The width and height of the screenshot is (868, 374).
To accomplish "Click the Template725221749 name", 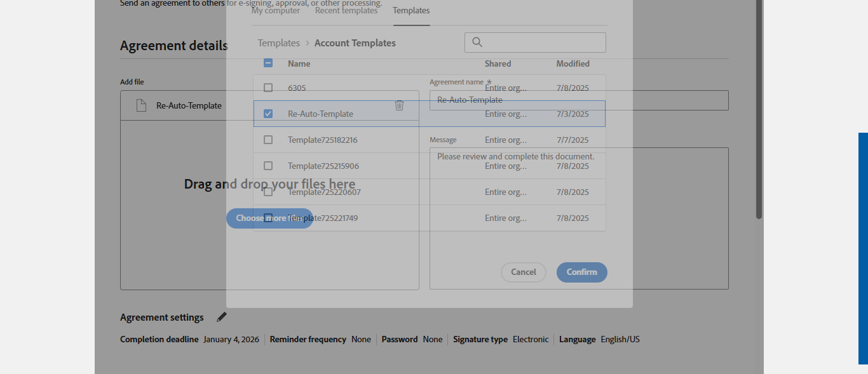I will [x=323, y=218].
